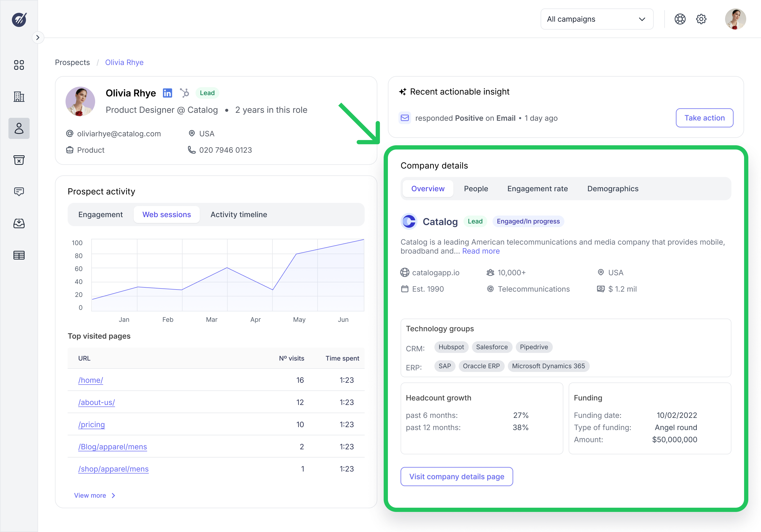
Task: Open the messages chat icon in sidebar
Action: (19, 192)
